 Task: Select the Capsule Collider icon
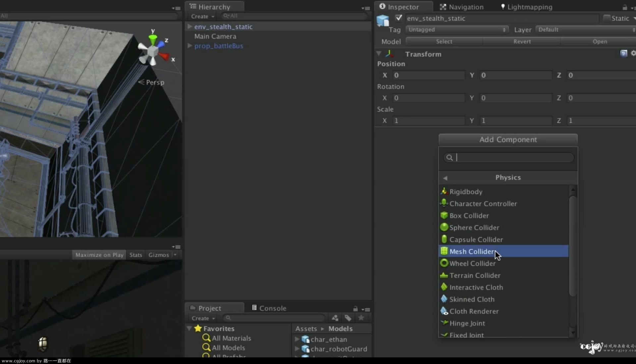[444, 239]
